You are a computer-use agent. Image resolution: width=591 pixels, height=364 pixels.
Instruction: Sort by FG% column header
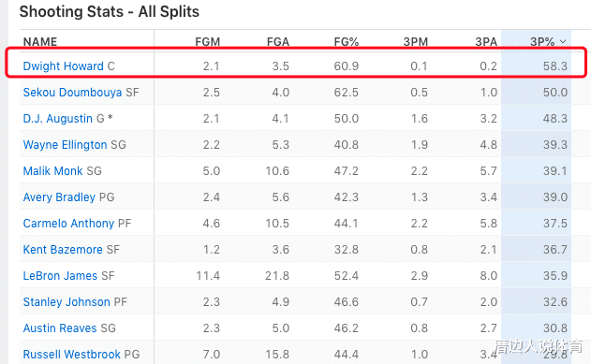pyautogui.click(x=346, y=42)
